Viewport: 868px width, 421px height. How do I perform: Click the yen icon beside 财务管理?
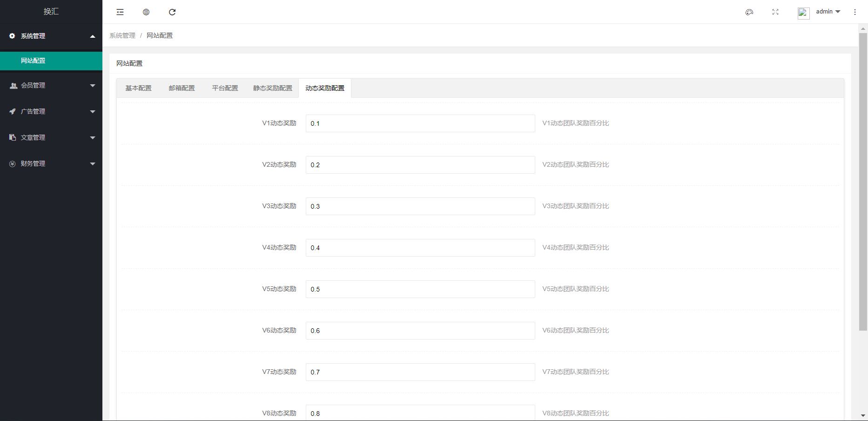click(13, 164)
